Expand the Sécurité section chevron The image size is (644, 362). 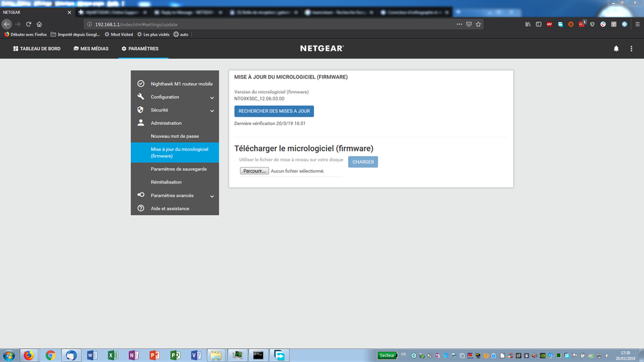pyautogui.click(x=212, y=111)
